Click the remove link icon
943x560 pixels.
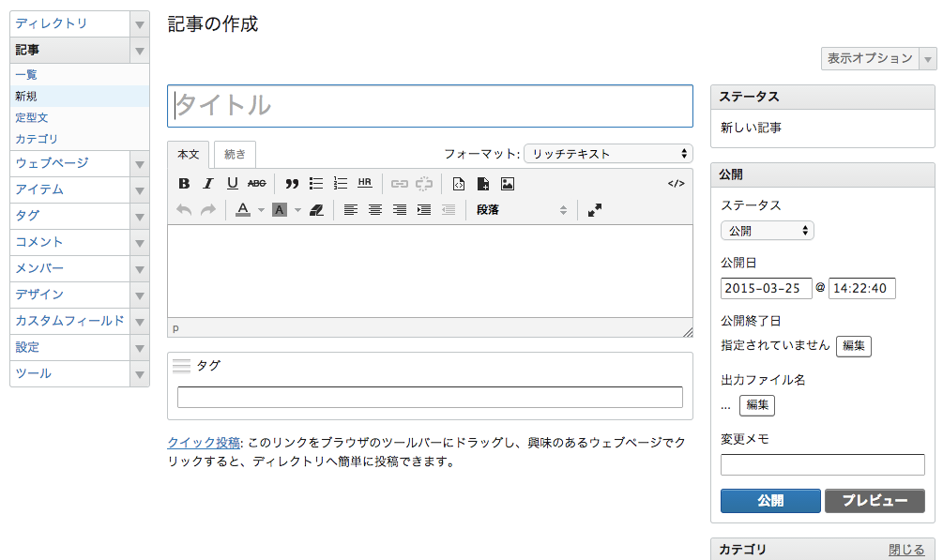[424, 184]
